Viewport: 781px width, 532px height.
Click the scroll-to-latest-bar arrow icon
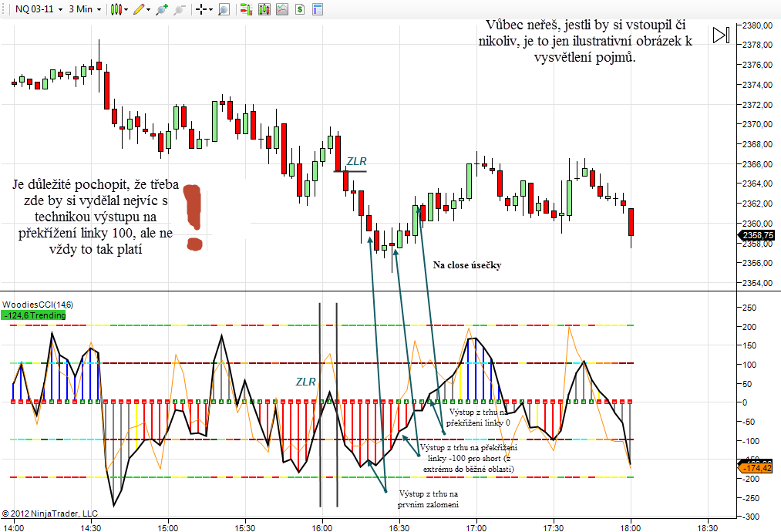tap(721, 35)
